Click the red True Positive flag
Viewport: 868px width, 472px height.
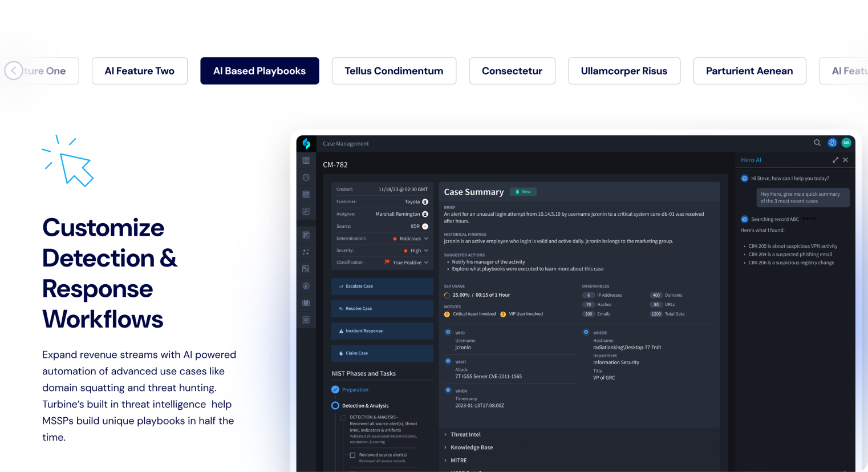[387, 262]
